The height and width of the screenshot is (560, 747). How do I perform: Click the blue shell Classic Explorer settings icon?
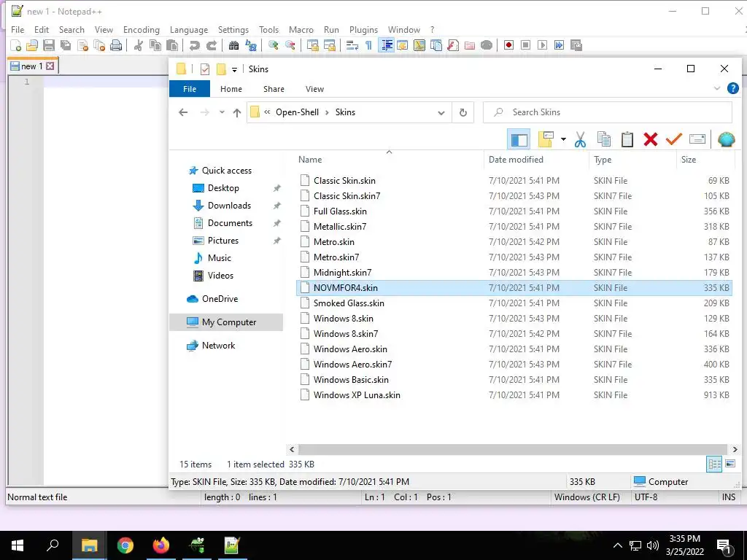click(x=726, y=139)
